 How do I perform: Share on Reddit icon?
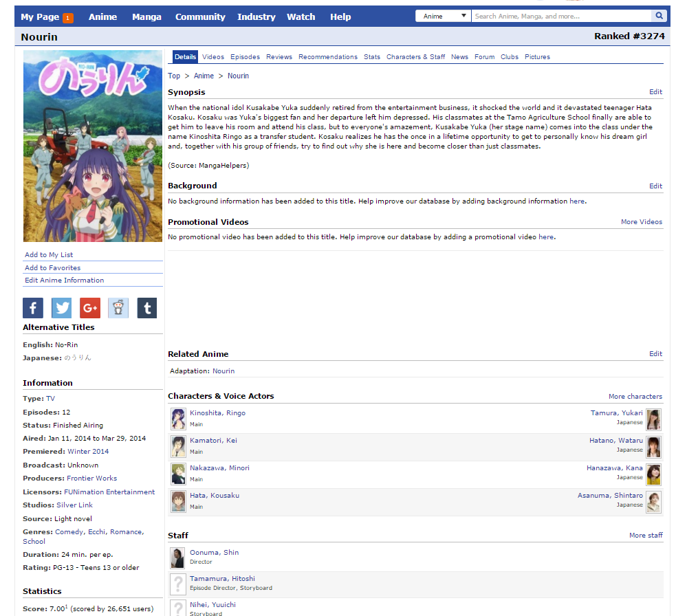(118, 308)
